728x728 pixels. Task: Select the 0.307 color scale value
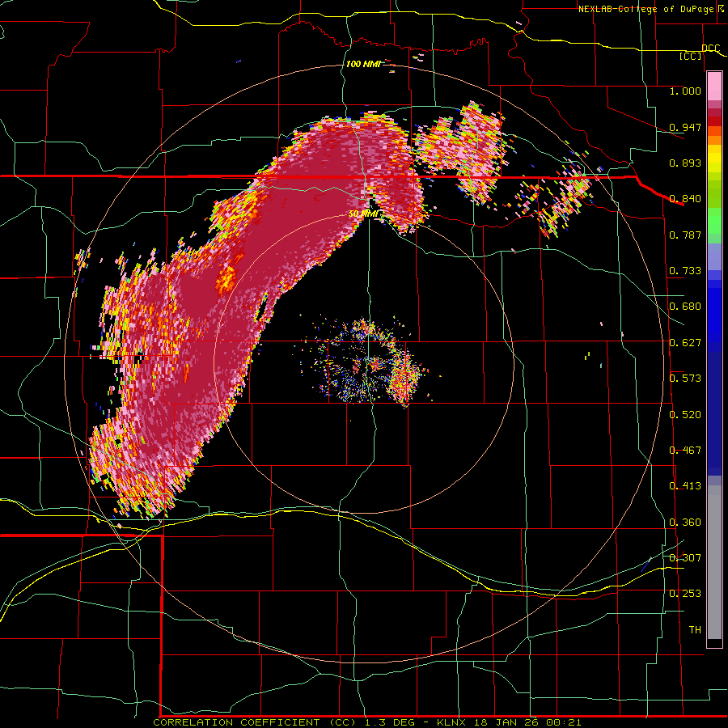pos(685,557)
